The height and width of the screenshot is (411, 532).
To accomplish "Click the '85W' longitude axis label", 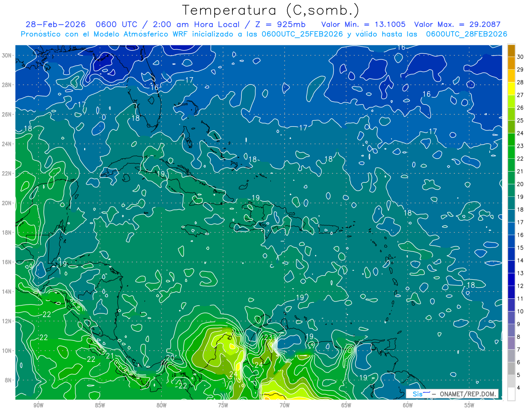I will (100, 405).
